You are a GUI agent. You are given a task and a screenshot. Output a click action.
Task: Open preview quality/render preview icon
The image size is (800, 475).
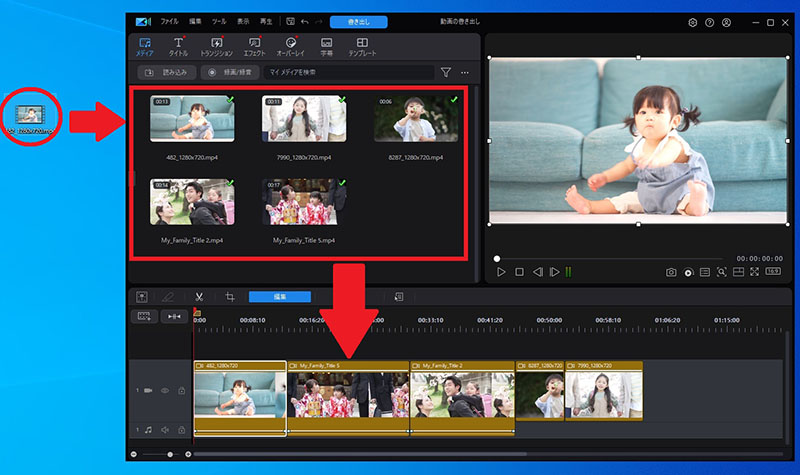pyautogui.click(x=688, y=272)
